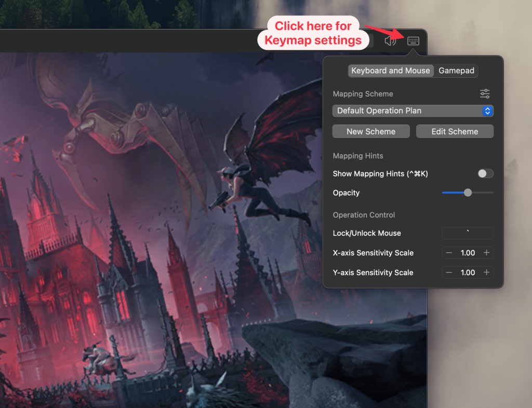Select the Keyboard and Mouse tab

tap(390, 71)
